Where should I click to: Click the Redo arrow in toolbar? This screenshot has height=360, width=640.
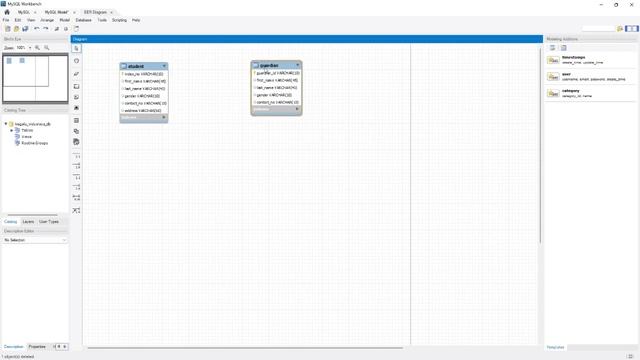pos(46,29)
